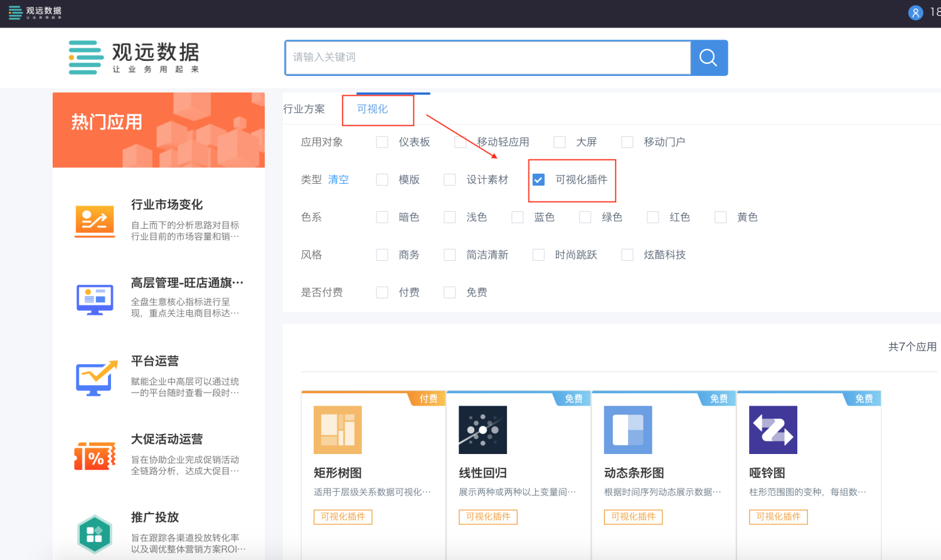The height and width of the screenshot is (560, 941).
Task: Click the 清空 link beside 类型
Action: click(x=338, y=180)
